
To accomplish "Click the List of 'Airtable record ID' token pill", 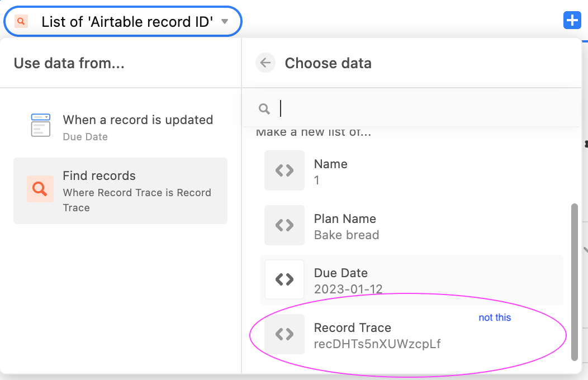I will coord(122,21).
